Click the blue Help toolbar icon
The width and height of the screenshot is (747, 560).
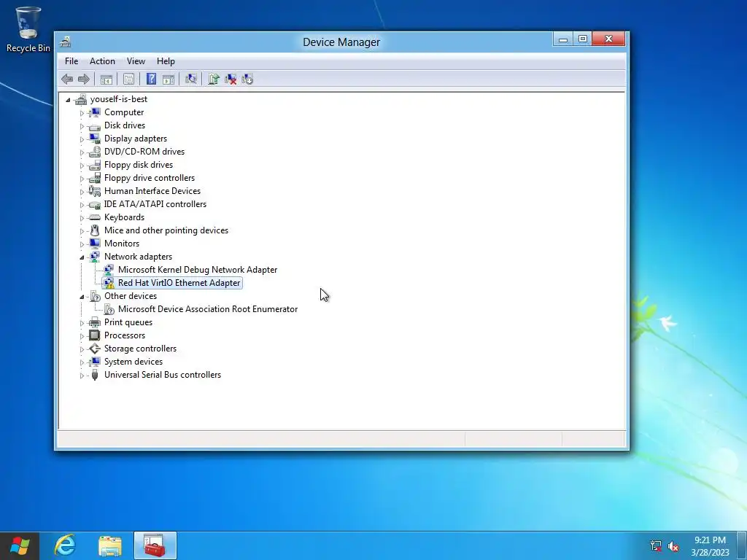(151, 79)
